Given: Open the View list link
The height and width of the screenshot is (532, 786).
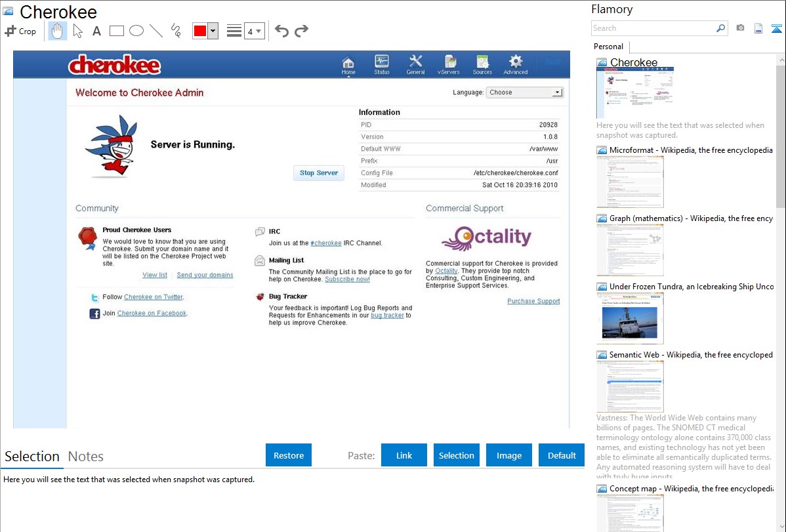Looking at the screenshot, I should coord(154,275).
